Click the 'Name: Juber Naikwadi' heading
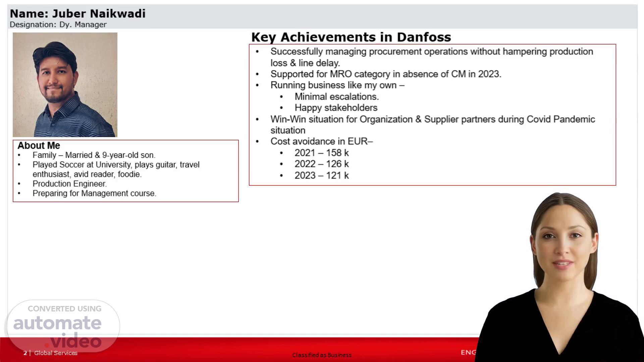Image resolution: width=644 pixels, height=362 pixels. coord(78,14)
